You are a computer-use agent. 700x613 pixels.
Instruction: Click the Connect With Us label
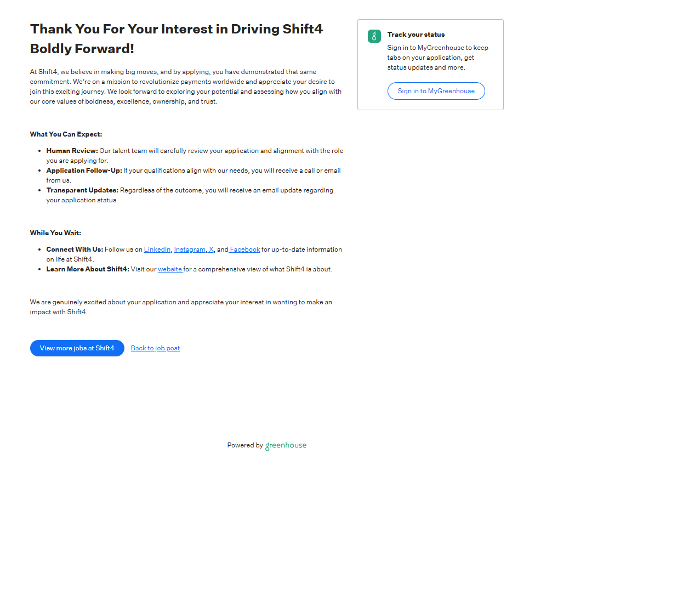coord(75,249)
